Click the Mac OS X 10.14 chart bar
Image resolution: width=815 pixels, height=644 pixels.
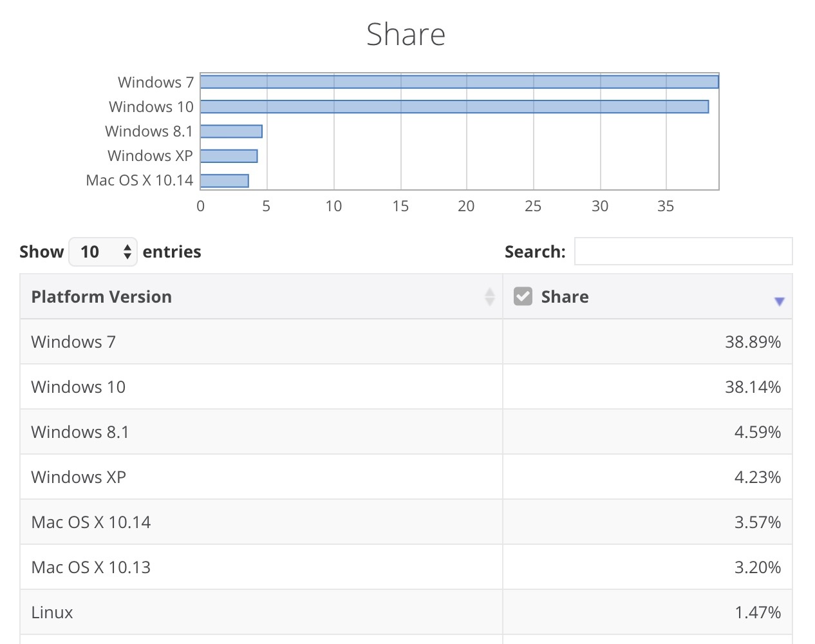(224, 181)
